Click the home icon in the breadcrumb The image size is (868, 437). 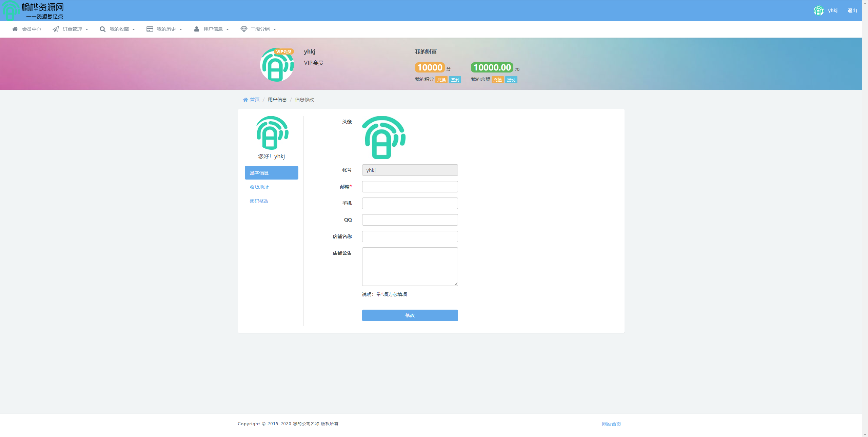(245, 100)
